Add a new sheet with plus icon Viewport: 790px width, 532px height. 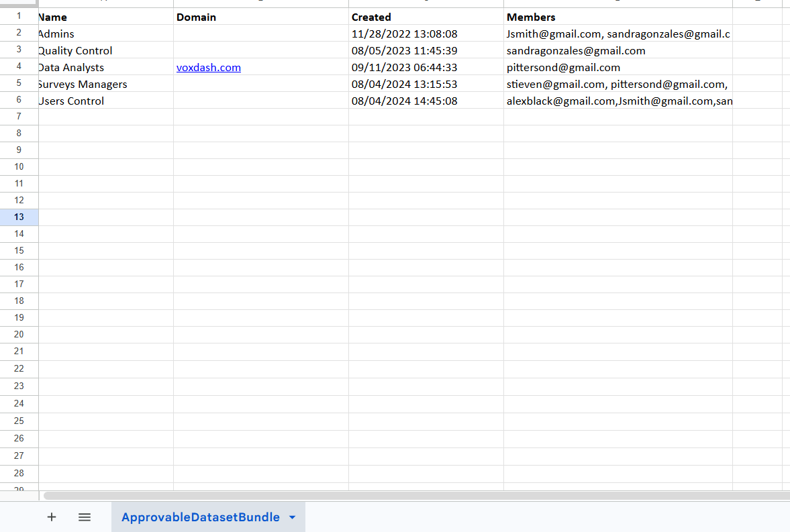point(52,517)
